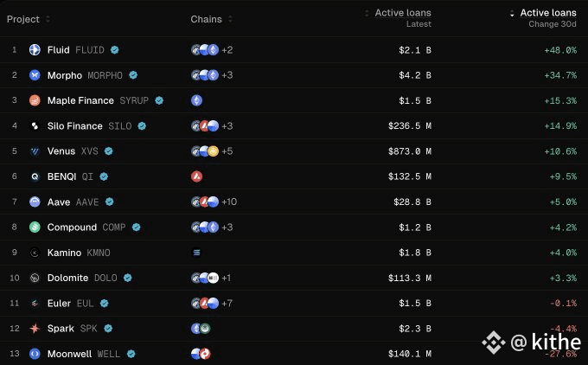Sort table by Project column arrows
This screenshot has width=588, height=365.
(x=48, y=19)
